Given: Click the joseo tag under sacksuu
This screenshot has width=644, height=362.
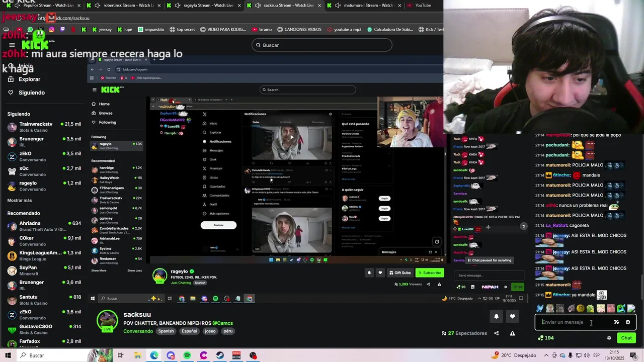Looking at the screenshot, I should [210, 331].
